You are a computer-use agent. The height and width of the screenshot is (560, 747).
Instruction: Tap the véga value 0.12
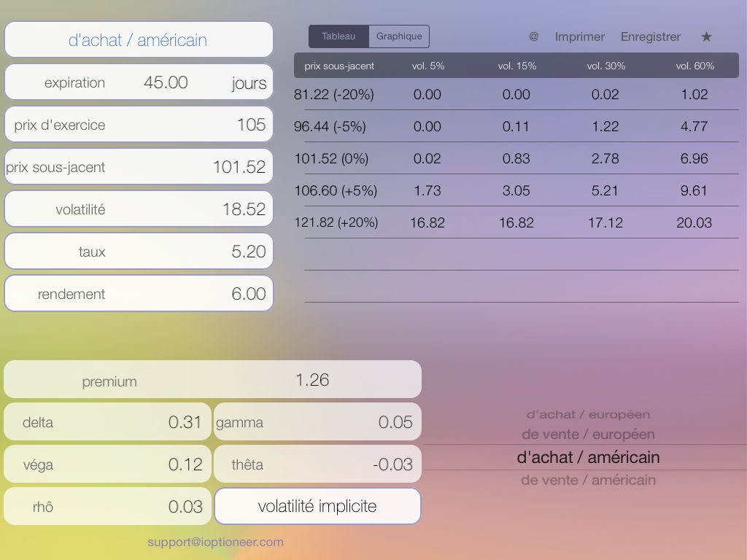[185, 464]
